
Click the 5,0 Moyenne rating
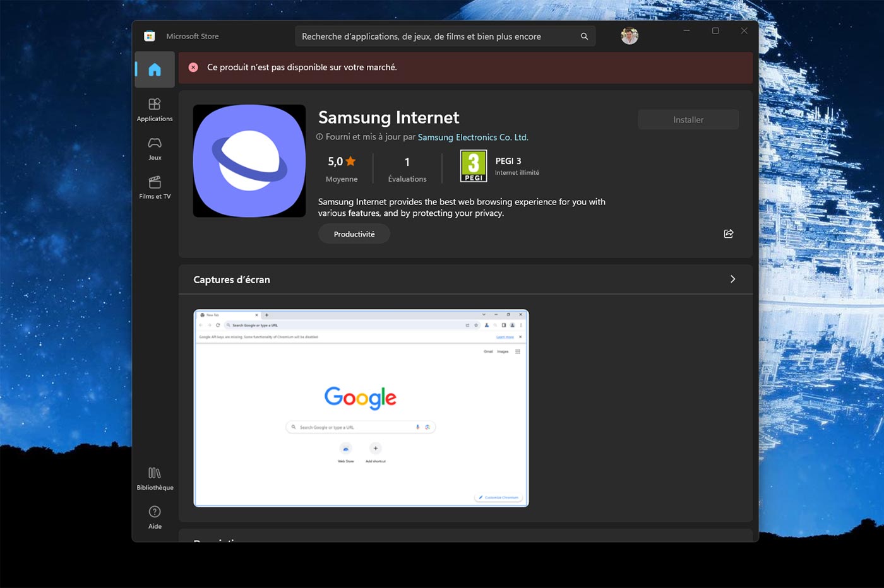[x=342, y=169]
